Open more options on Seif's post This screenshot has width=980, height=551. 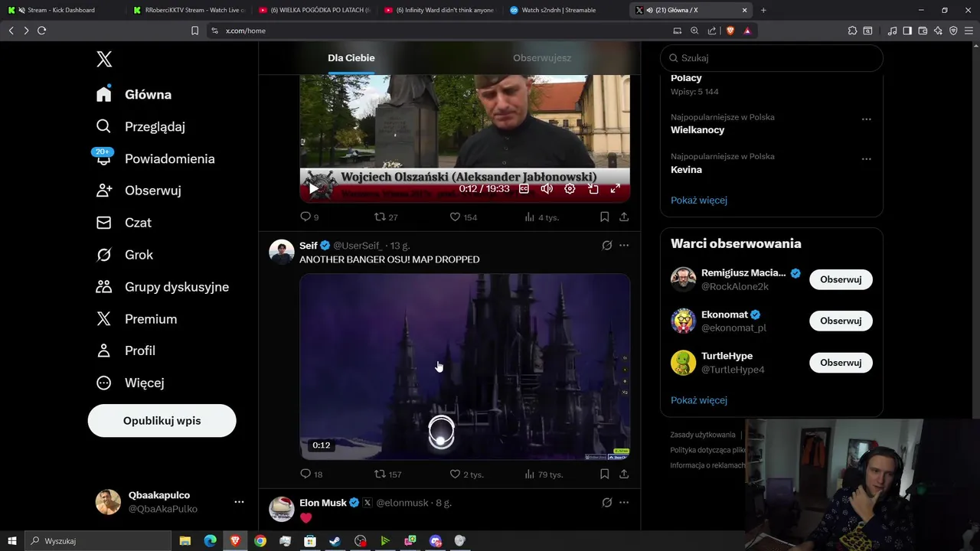click(624, 246)
